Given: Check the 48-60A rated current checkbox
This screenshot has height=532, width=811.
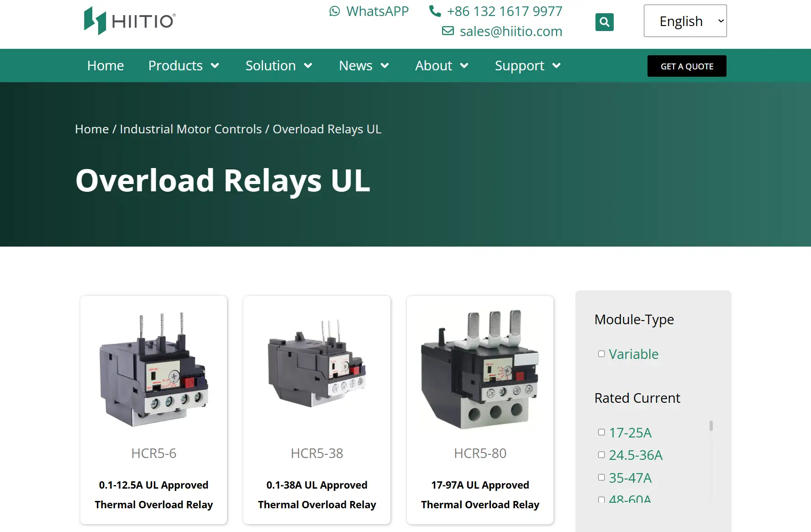Looking at the screenshot, I should pyautogui.click(x=601, y=500).
